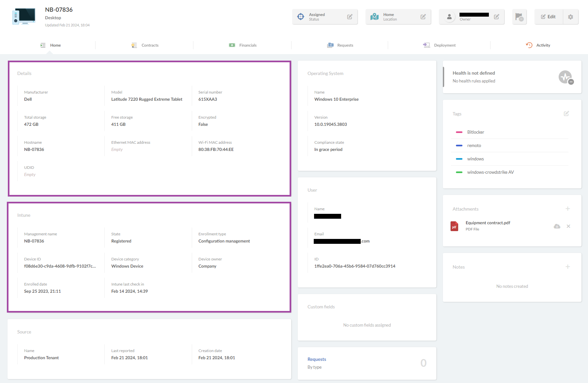
Task: Switch to the Deployment tab
Action: click(445, 45)
